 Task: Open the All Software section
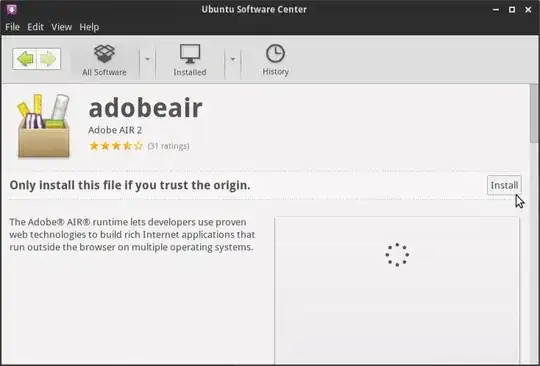[104, 60]
